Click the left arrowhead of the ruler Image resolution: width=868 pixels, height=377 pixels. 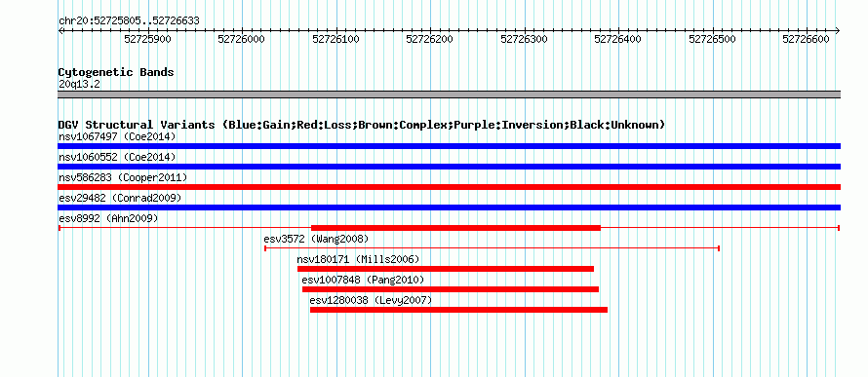(60, 30)
